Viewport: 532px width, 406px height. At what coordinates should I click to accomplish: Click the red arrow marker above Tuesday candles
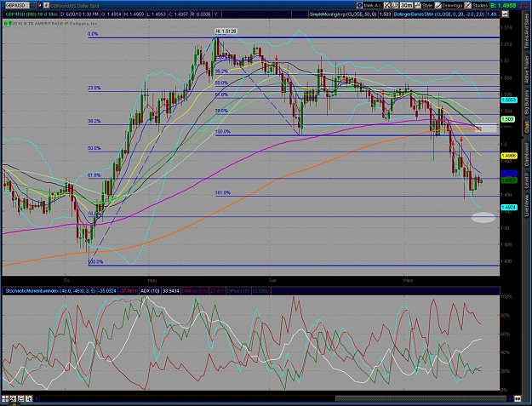tap(277, 58)
